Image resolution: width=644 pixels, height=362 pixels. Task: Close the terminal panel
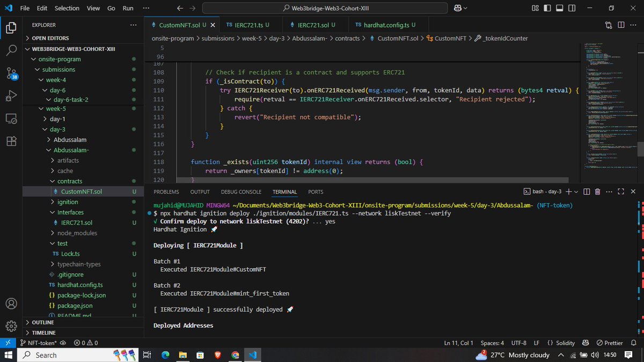[634, 191]
